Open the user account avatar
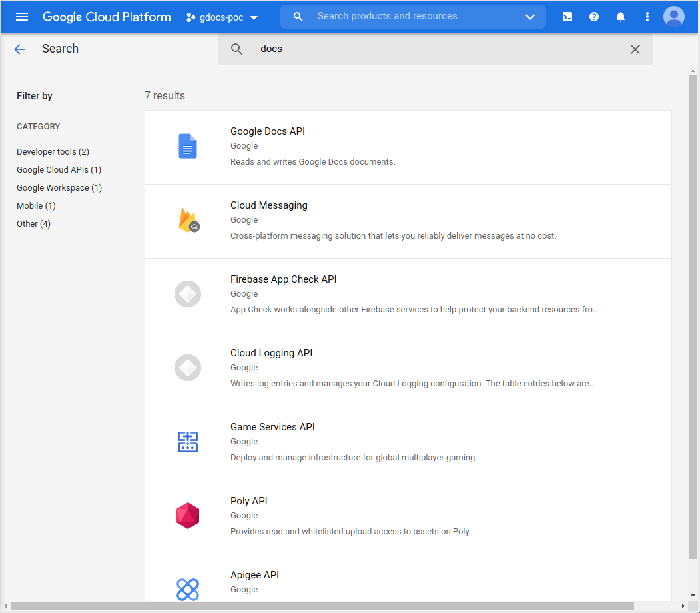This screenshot has width=700, height=613. (x=673, y=17)
